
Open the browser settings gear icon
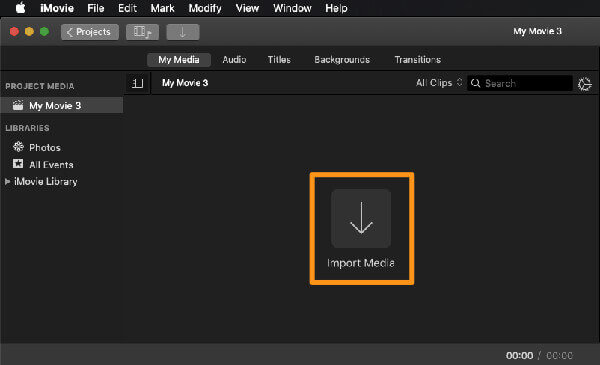[584, 84]
